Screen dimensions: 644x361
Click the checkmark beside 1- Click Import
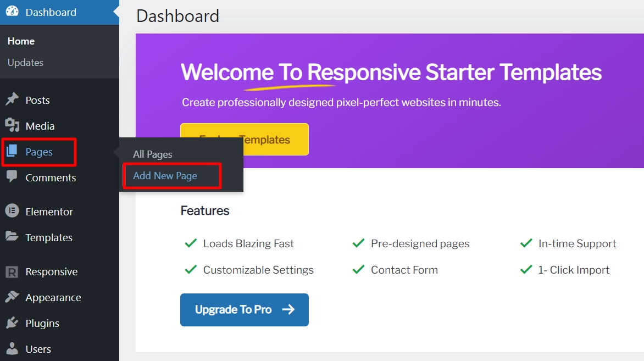pos(526,269)
